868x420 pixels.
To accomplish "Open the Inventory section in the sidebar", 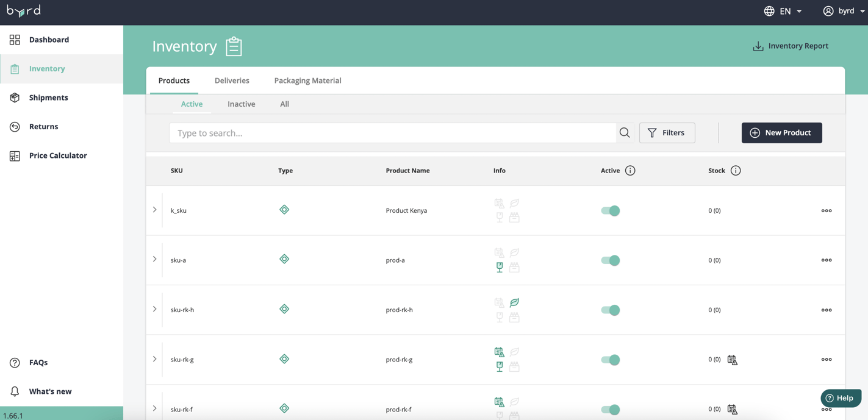I will point(45,69).
